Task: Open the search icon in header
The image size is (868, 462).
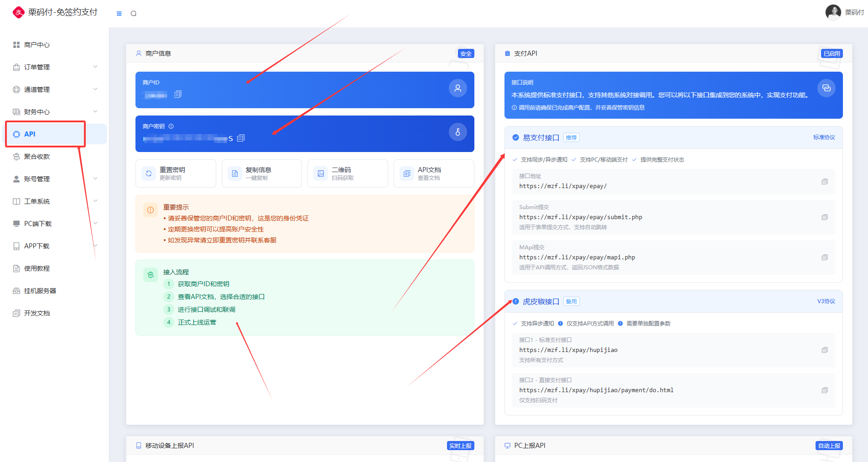Action: 134,14
